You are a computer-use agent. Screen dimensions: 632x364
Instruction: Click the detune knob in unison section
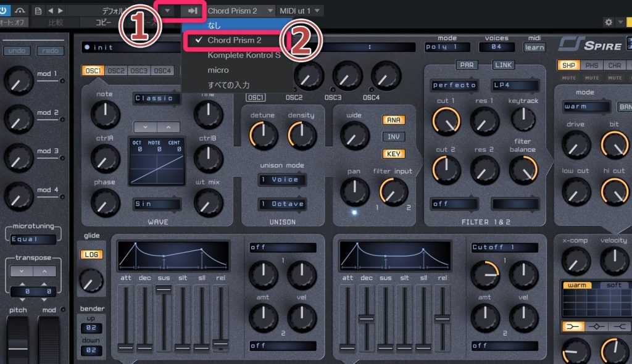(263, 134)
